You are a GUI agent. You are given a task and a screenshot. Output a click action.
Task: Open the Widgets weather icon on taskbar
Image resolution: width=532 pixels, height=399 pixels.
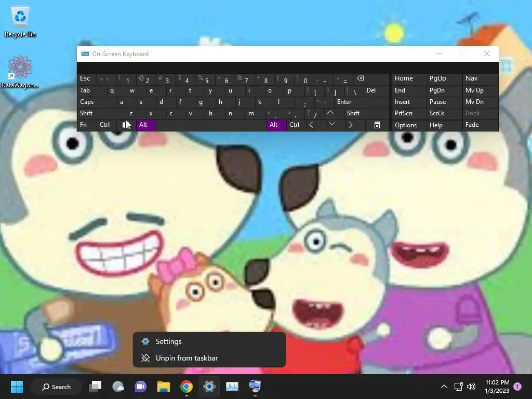pos(118,387)
